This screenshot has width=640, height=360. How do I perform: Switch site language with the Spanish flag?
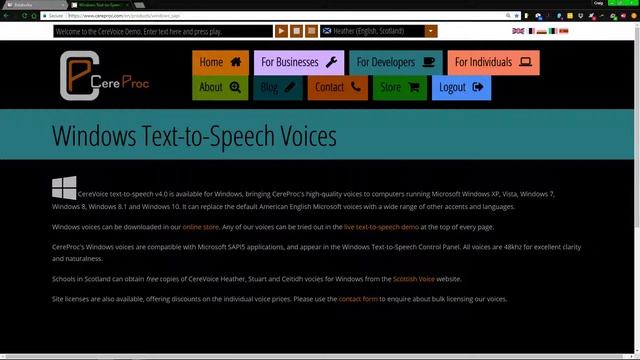click(564, 31)
